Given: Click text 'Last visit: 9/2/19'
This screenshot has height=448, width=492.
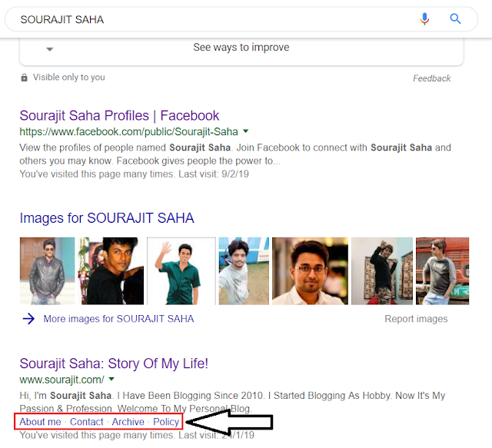Looking at the screenshot, I should click(214, 174).
